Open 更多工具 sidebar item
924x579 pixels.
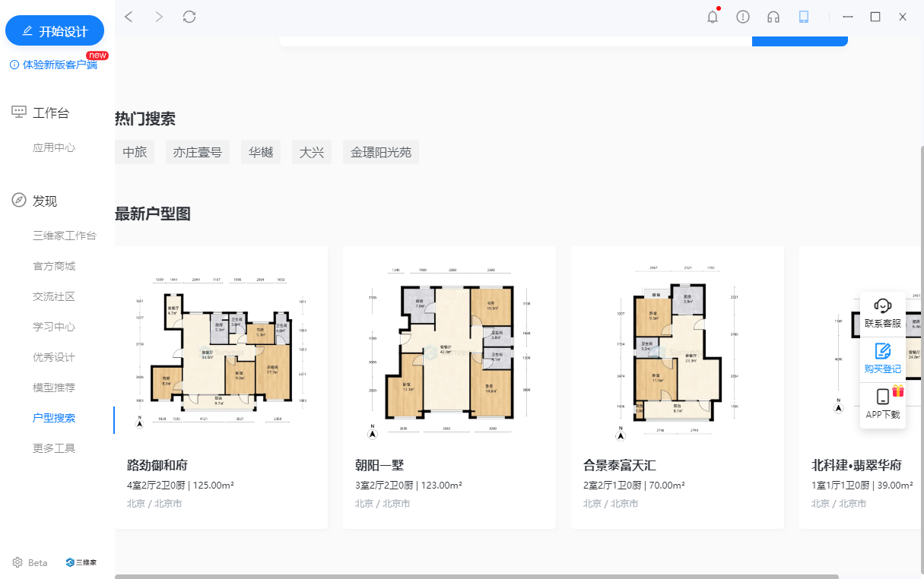(54, 448)
